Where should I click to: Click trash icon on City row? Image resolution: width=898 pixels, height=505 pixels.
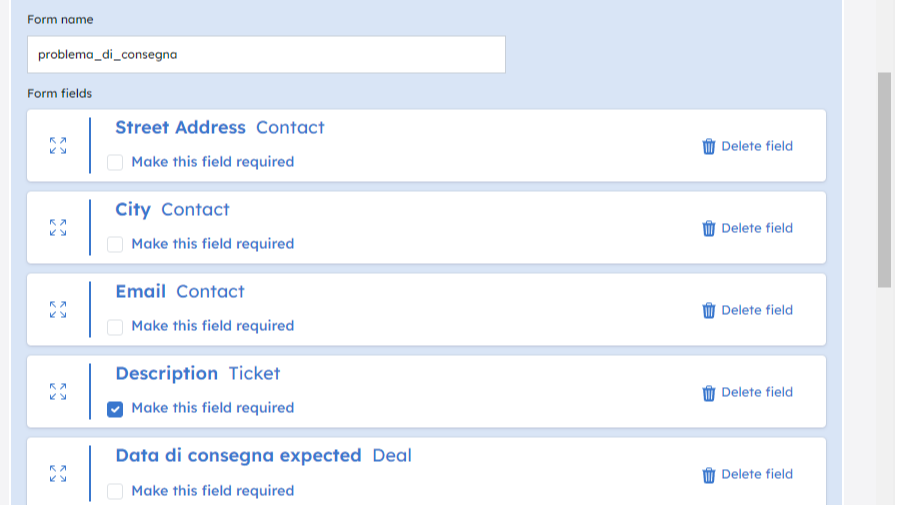(x=709, y=228)
